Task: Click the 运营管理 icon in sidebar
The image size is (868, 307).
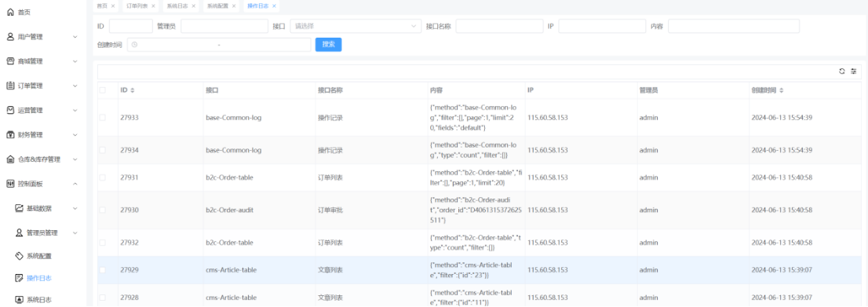Action: click(x=10, y=110)
